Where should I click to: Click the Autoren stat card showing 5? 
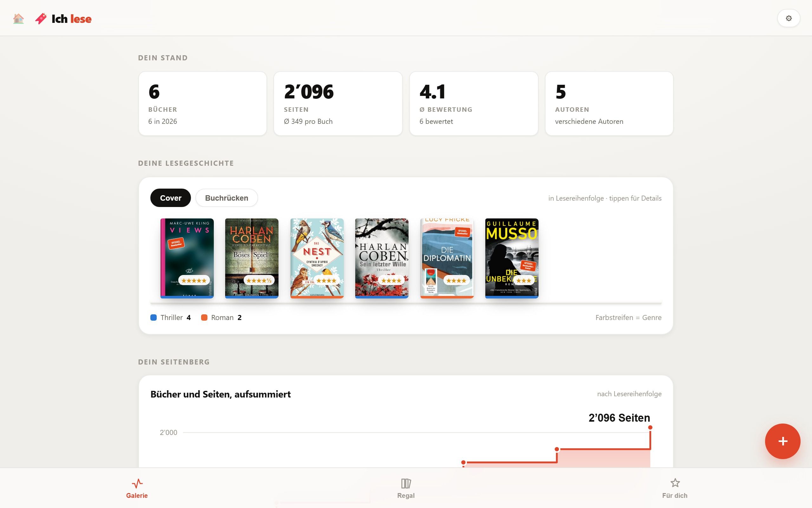609,104
